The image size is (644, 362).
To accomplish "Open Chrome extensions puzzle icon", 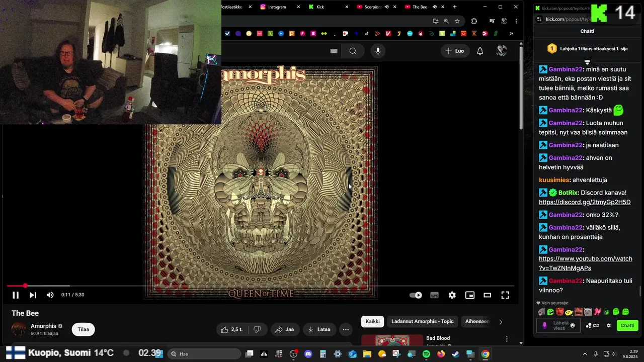I will tap(474, 21).
